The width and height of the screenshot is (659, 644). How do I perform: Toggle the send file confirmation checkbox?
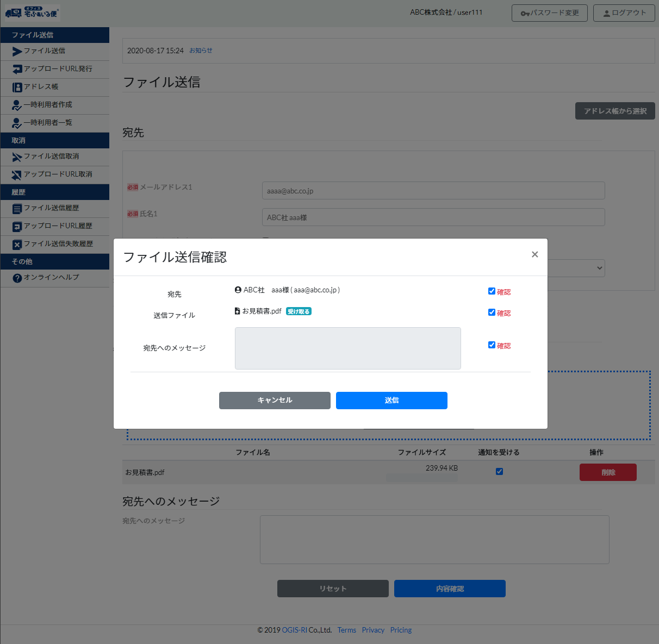(492, 312)
